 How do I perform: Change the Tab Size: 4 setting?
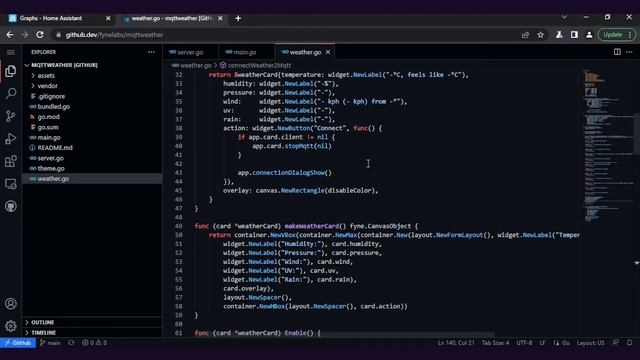pos(496,343)
